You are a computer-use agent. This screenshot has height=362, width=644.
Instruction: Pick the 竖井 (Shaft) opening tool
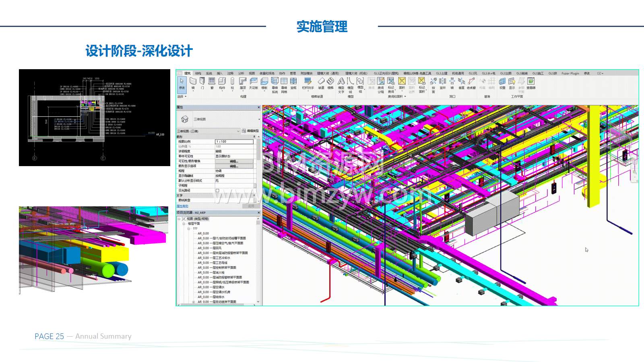[443, 83]
